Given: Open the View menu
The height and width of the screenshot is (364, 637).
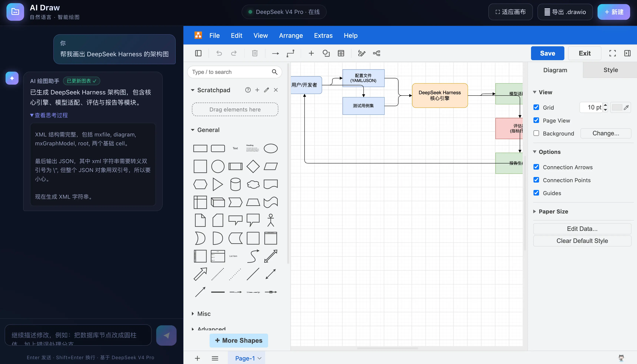Looking at the screenshot, I should pos(260,36).
